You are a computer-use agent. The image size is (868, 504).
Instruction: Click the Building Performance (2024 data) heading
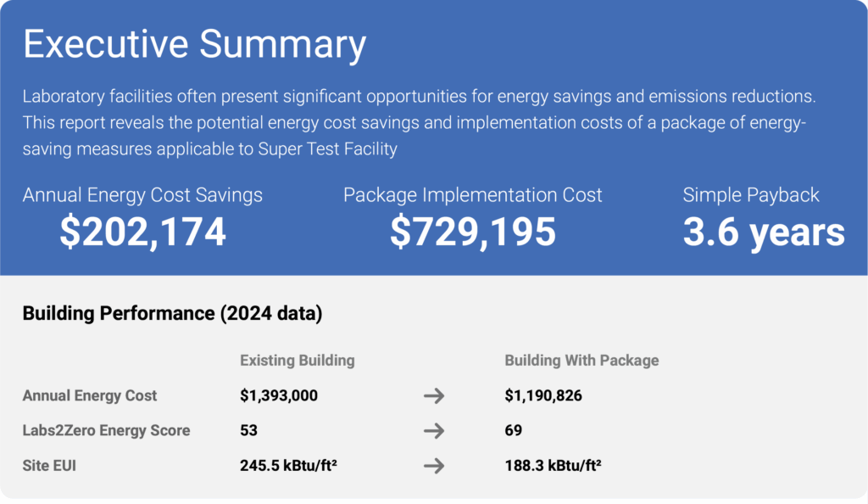[172, 313]
